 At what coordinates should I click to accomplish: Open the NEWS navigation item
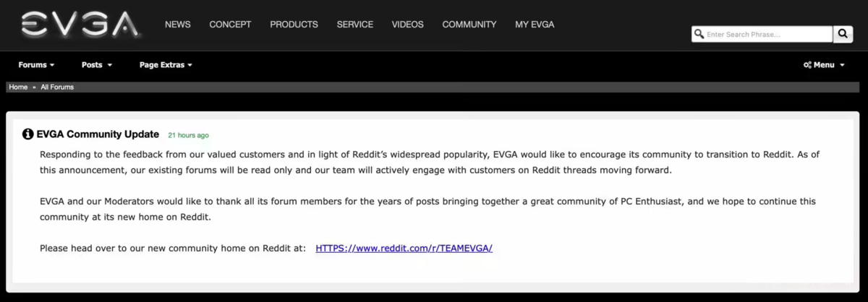(x=178, y=25)
